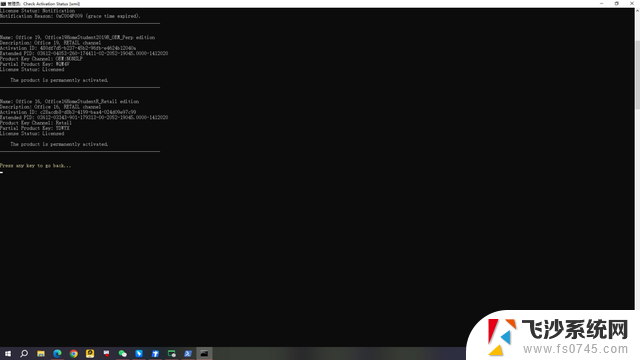640x360 pixels.
Task: Switch to WeChat in the taskbar
Action: pyautogui.click(x=122, y=353)
